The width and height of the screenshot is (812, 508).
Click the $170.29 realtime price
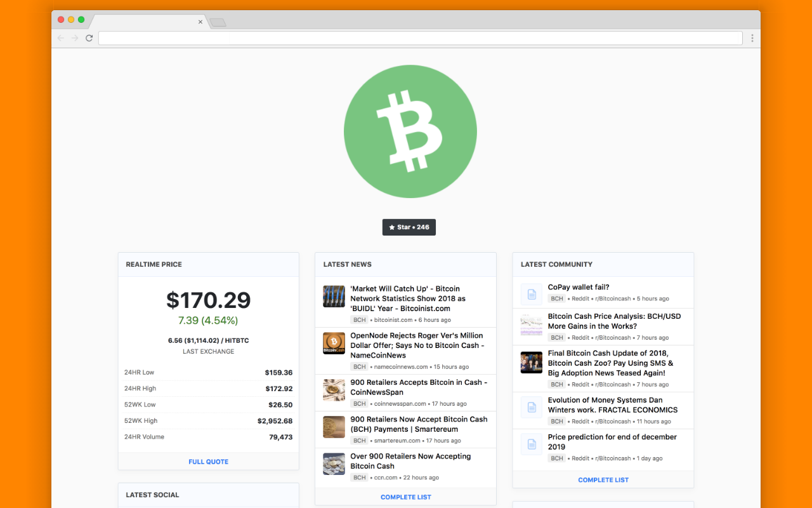point(208,300)
